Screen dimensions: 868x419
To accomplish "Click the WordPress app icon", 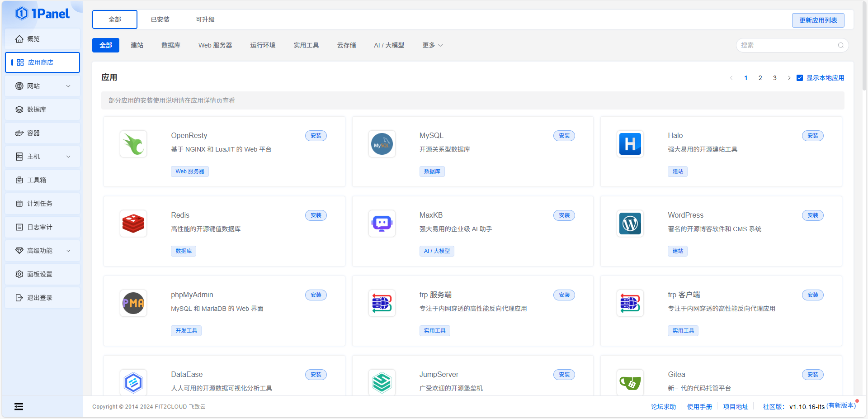I will pos(630,224).
